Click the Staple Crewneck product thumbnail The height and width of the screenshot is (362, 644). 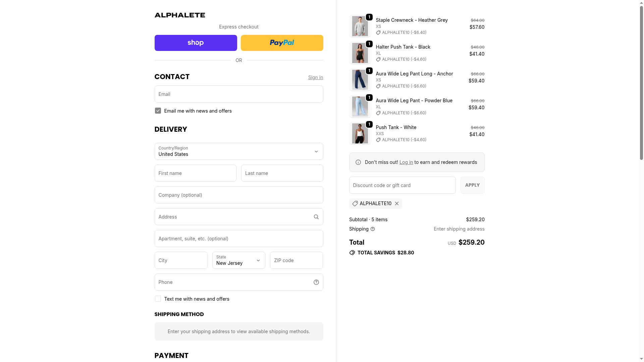(360, 26)
